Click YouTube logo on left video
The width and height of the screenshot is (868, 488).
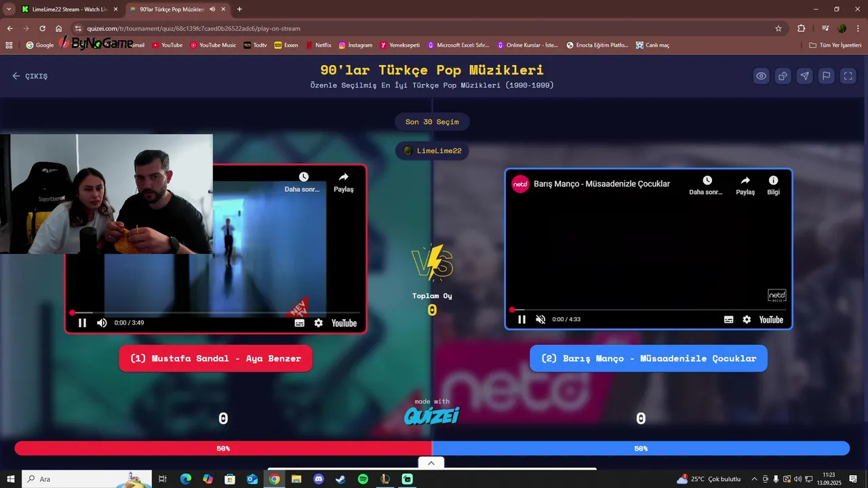pyautogui.click(x=344, y=323)
